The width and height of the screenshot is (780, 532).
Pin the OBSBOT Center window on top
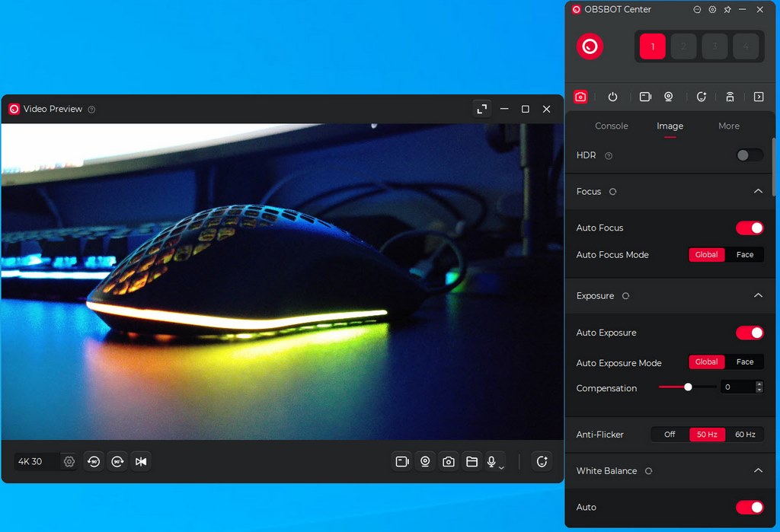click(727, 9)
